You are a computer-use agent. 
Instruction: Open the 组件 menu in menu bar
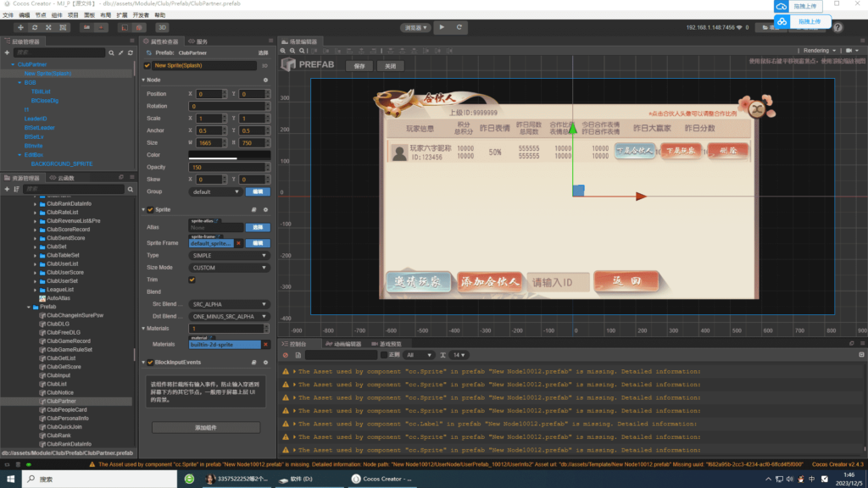[57, 15]
